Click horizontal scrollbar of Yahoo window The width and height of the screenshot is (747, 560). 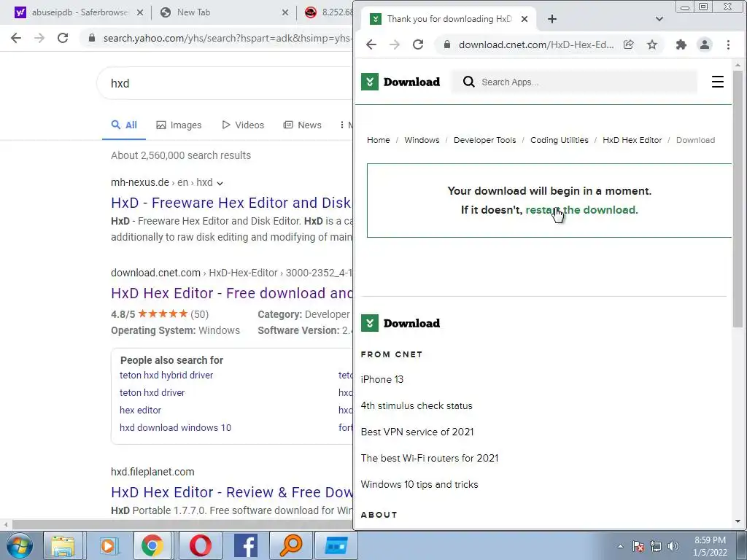(181, 525)
